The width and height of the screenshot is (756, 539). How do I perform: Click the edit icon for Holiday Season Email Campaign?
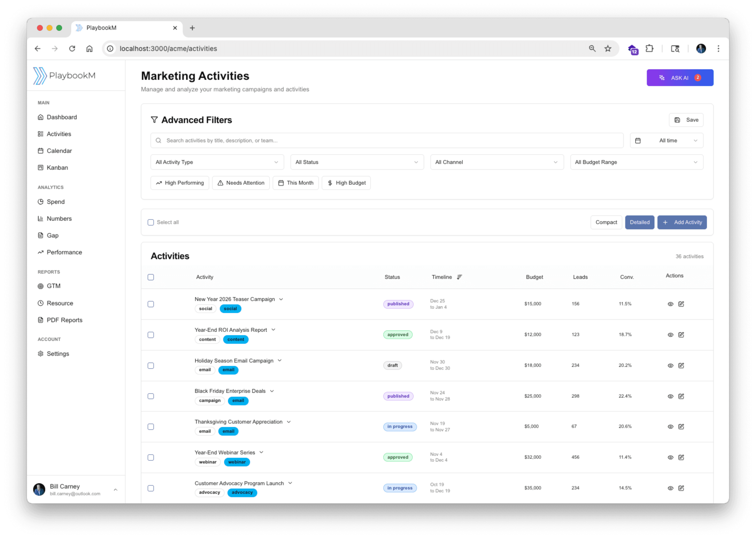tap(681, 365)
